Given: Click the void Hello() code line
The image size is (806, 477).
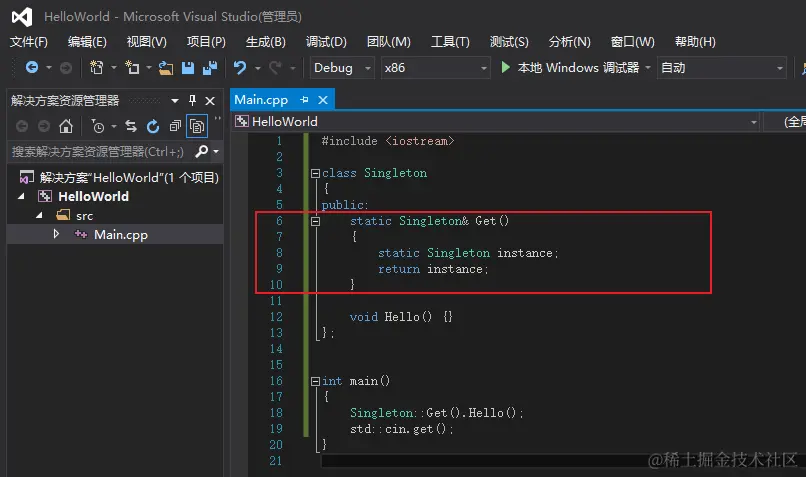Looking at the screenshot, I should tap(401, 317).
